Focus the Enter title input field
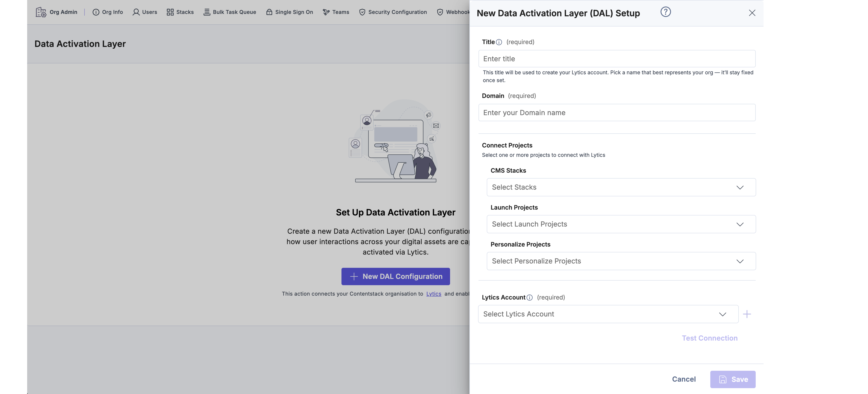The image size is (868, 394). (617, 59)
